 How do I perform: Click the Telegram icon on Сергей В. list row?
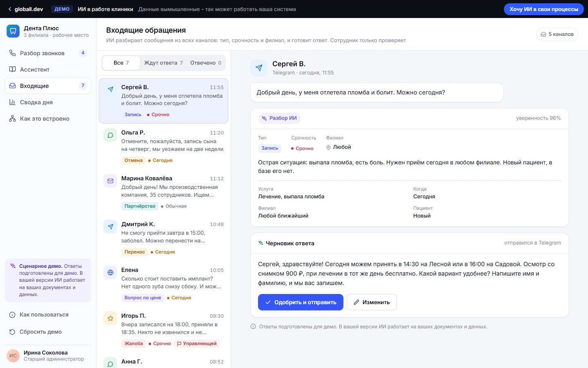[110, 89]
